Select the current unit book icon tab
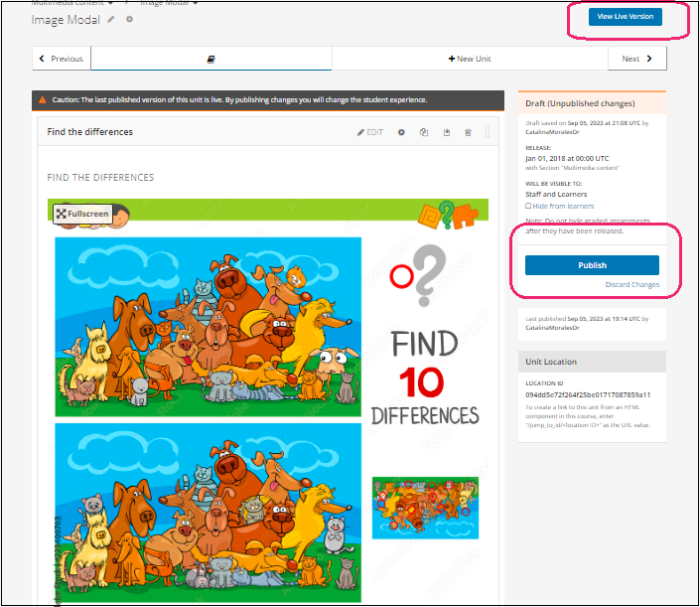The image size is (700, 607). tap(210, 59)
